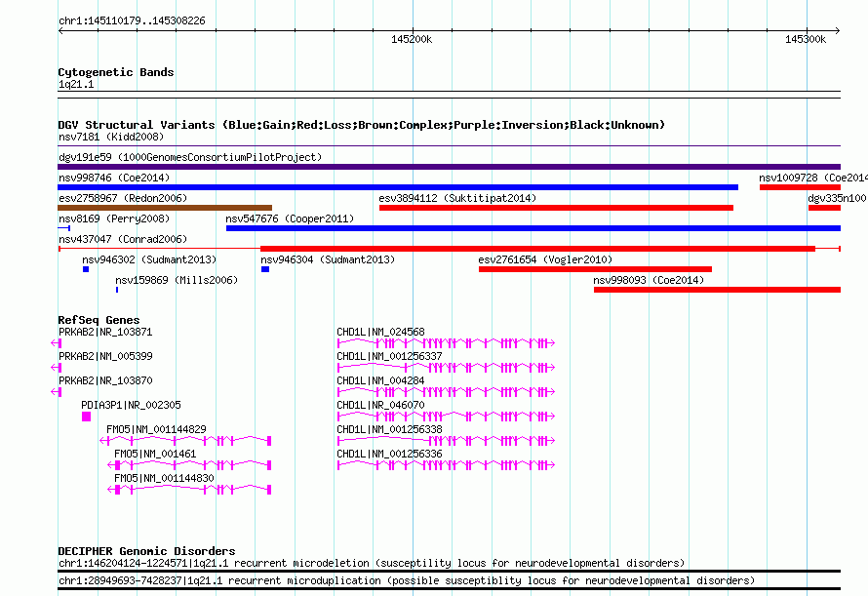Open nsv437047 (Conrad2006) label
The width and height of the screenshot is (868, 596).
[x=123, y=239]
